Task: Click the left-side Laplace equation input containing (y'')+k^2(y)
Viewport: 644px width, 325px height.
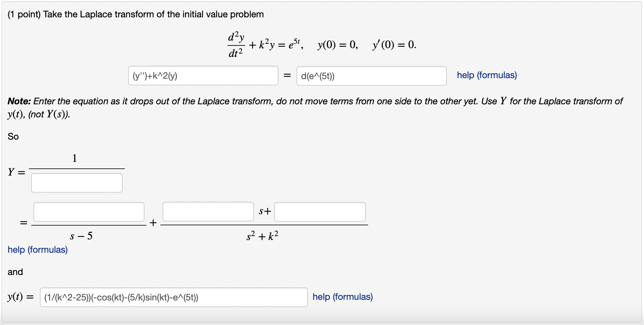Action: (x=203, y=76)
